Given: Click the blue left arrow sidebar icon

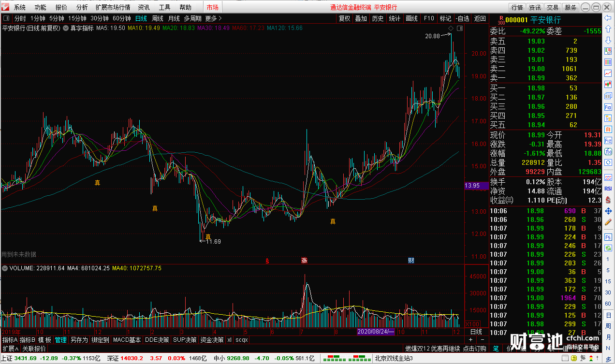Looking at the screenshot, I should pos(609,18).
